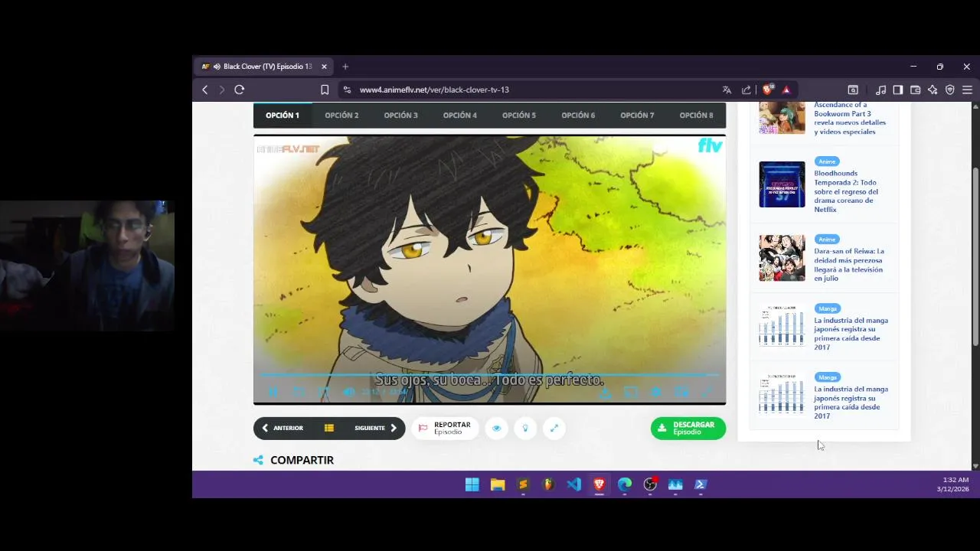This screenshot has width=980, height=551.
Task: Open the Brave hamburger menu
Action: click(967, 90)
